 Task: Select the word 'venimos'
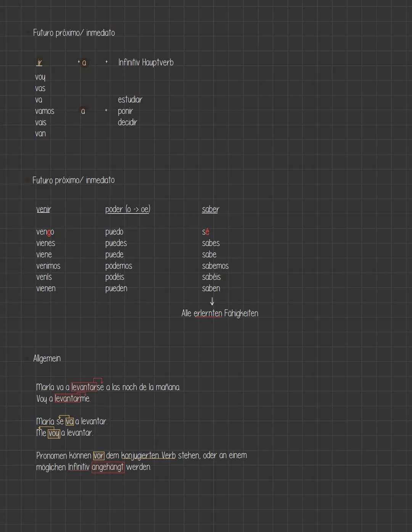[48, 266]
